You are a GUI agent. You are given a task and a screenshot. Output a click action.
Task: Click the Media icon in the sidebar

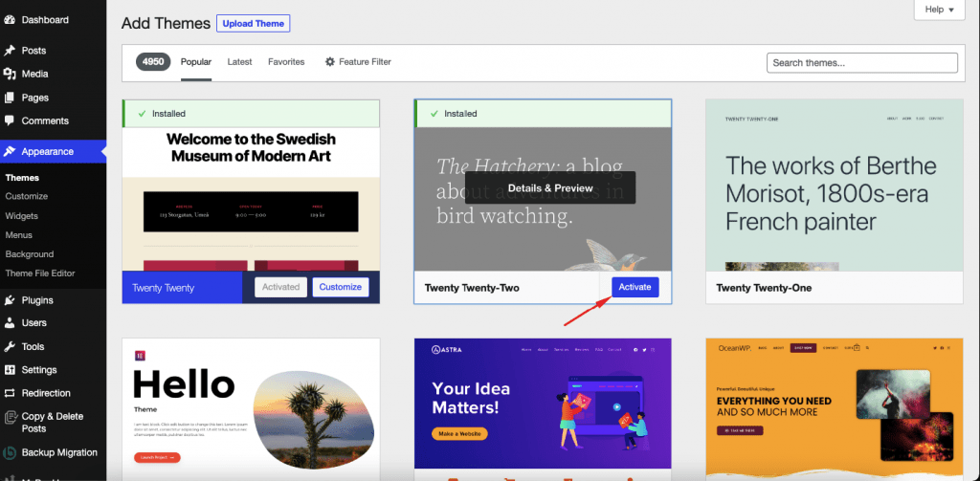tap(10, 74)
